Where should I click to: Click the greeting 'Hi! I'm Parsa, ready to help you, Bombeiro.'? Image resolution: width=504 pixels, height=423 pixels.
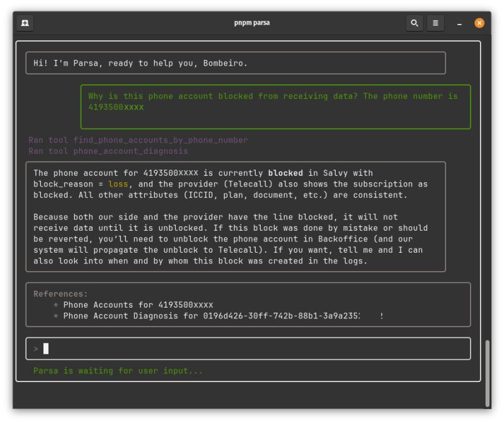point(140,63)
